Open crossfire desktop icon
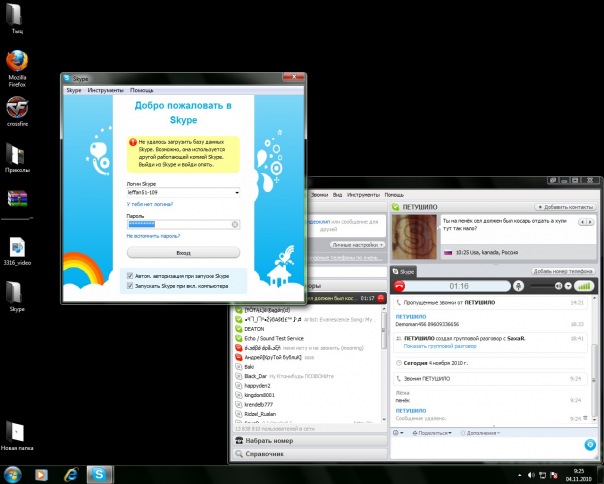604x484 pixels. pos(17,111)
